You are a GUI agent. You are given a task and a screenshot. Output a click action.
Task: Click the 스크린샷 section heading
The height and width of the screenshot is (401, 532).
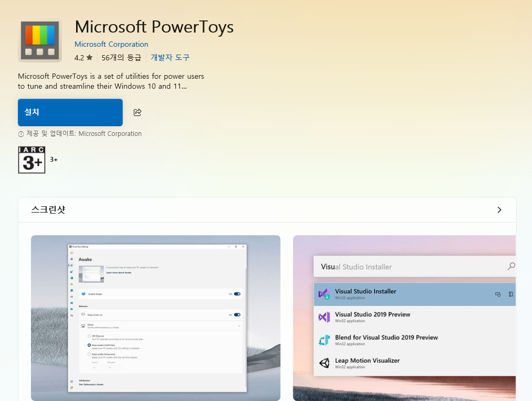click(x=48, y=209)
